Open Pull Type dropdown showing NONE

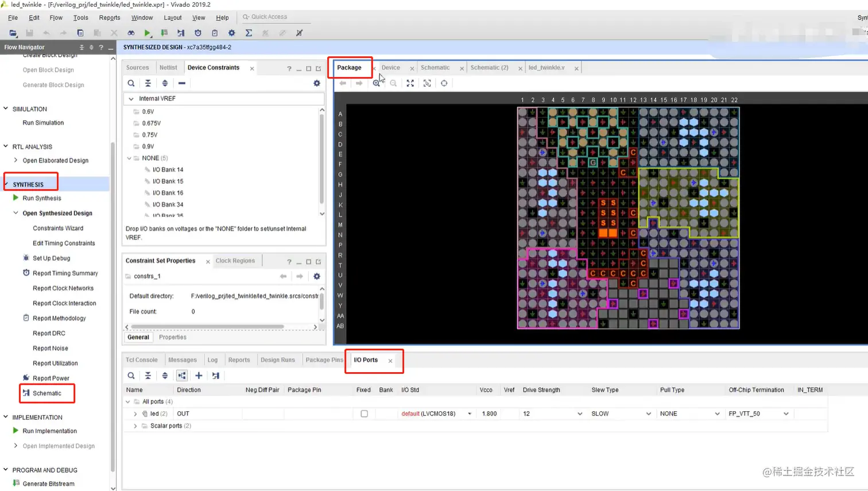[717, 413]
